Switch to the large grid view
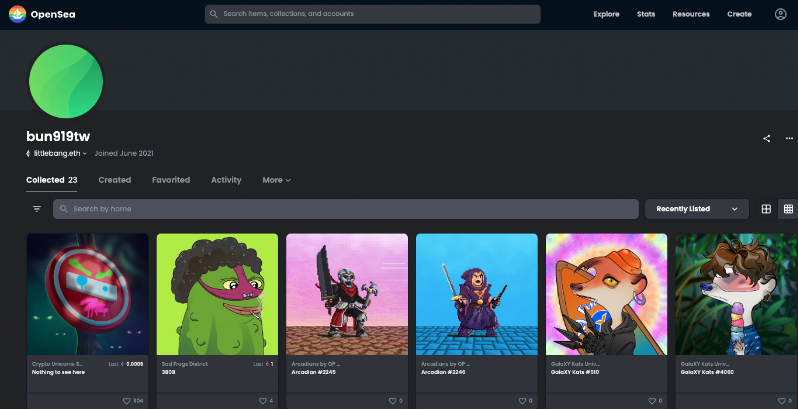798x410 pixels. [x=766, y=209]
